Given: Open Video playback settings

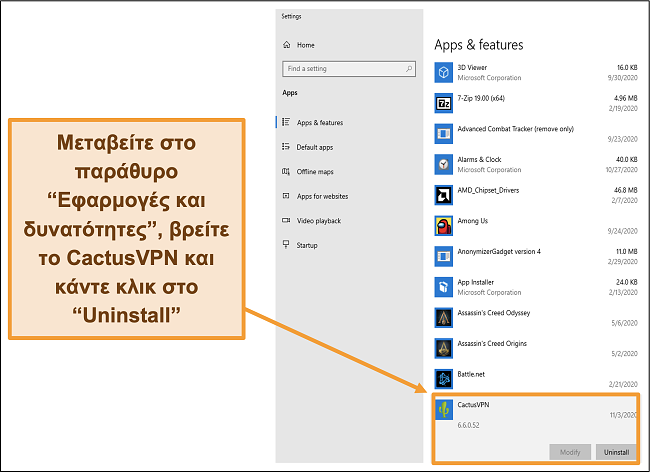Looking at the screenshot, I should pos(319,220).
